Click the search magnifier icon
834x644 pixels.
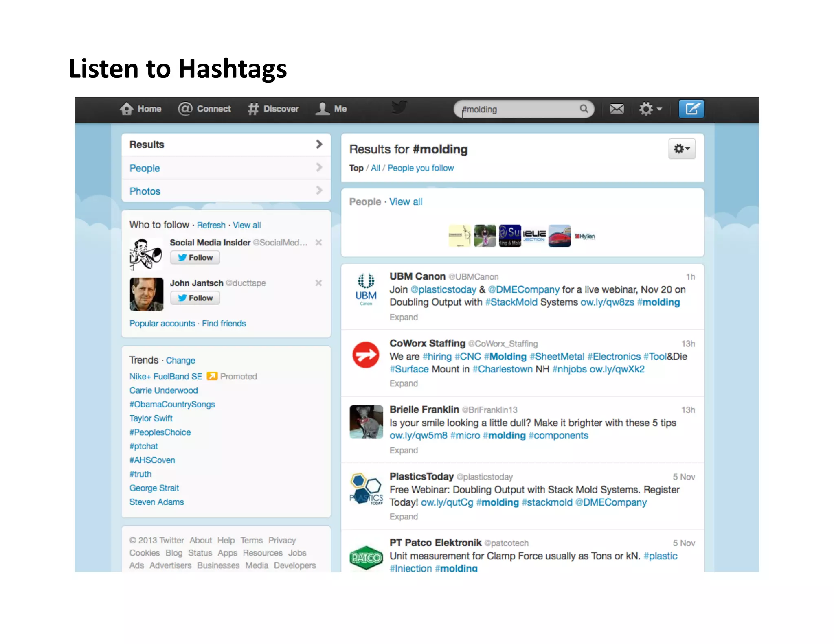[x=584, y=109]
